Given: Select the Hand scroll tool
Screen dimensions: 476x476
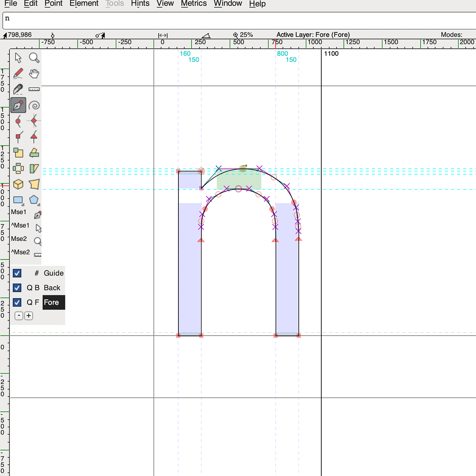Looking at the screenshot, I should click(34, 74).
